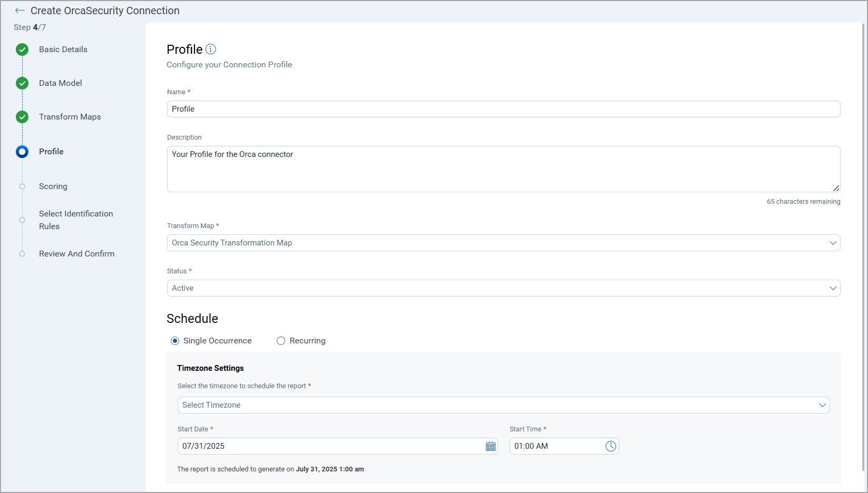The image size is (868, 493).
Task: Go to the Review And Confirm step
Action: (x=77, y=254)
